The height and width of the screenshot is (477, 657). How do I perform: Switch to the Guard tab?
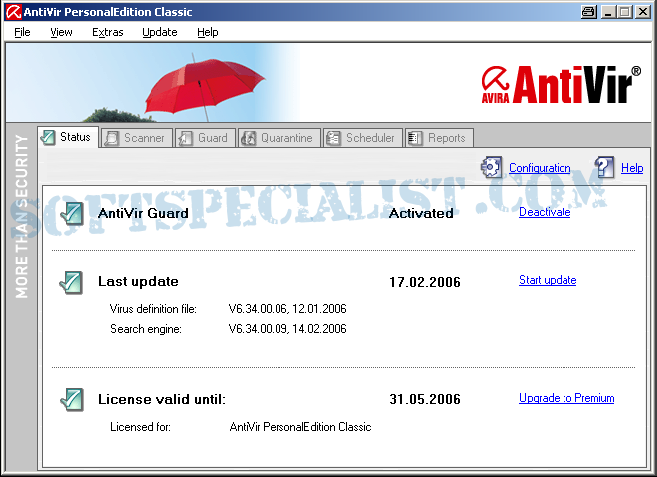pos(205,138)
